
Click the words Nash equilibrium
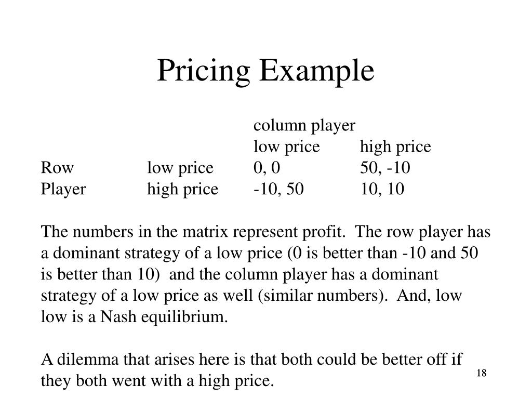pyautogui.click(x=164, y=317)
